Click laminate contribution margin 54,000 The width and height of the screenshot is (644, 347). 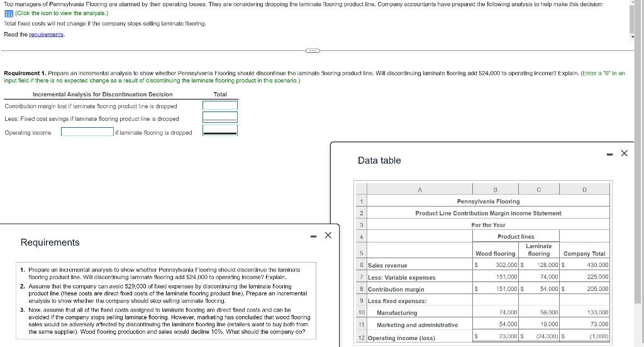pos(549,289)
